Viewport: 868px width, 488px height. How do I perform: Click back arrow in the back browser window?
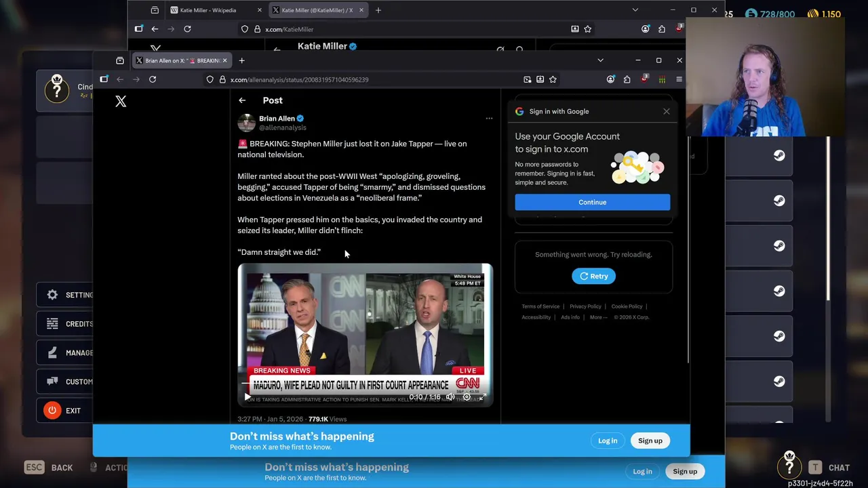point(155,29)
